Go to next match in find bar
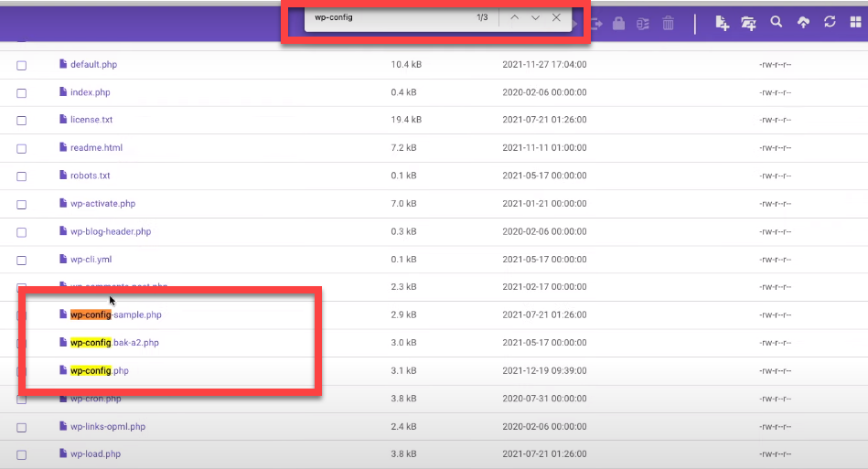The width and height of the screenshot is (868, 469). coord(535,17)
